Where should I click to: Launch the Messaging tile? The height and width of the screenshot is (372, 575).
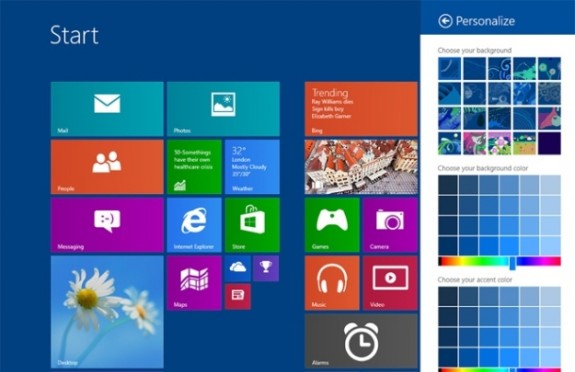107,225
